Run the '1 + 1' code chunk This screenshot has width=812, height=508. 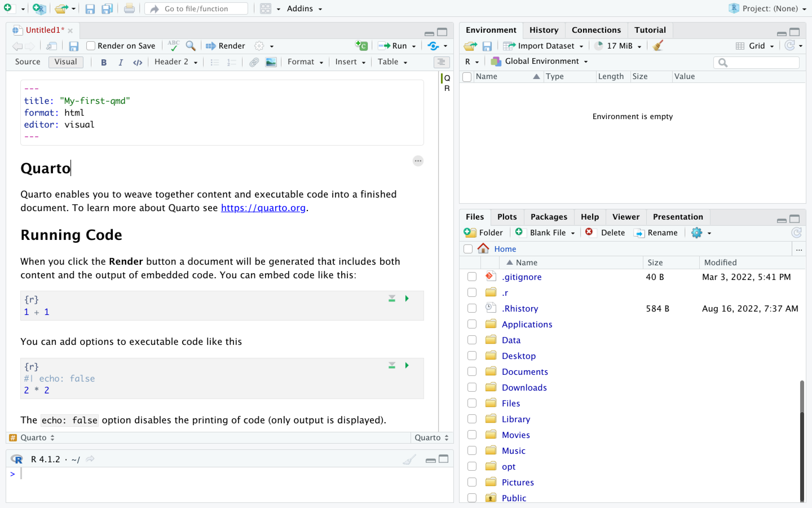(407, 298)
